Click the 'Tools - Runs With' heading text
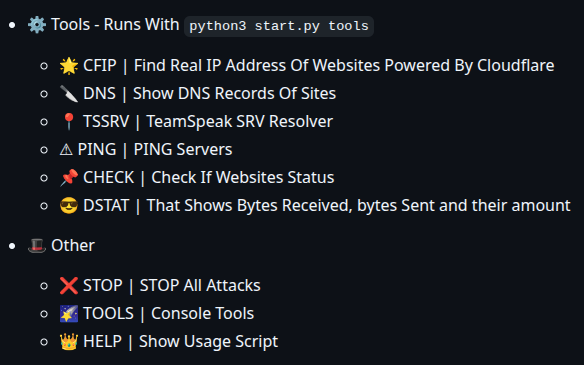584x365 pixels. point(115,25)
